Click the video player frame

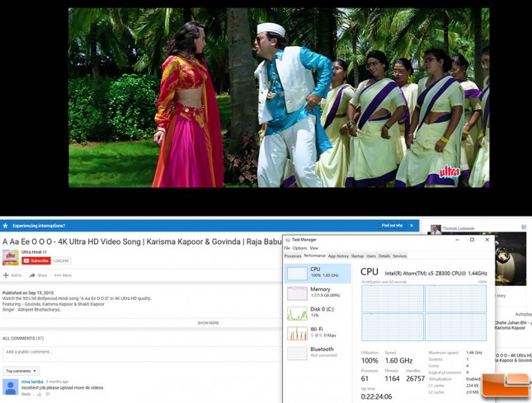pos(279,97)
